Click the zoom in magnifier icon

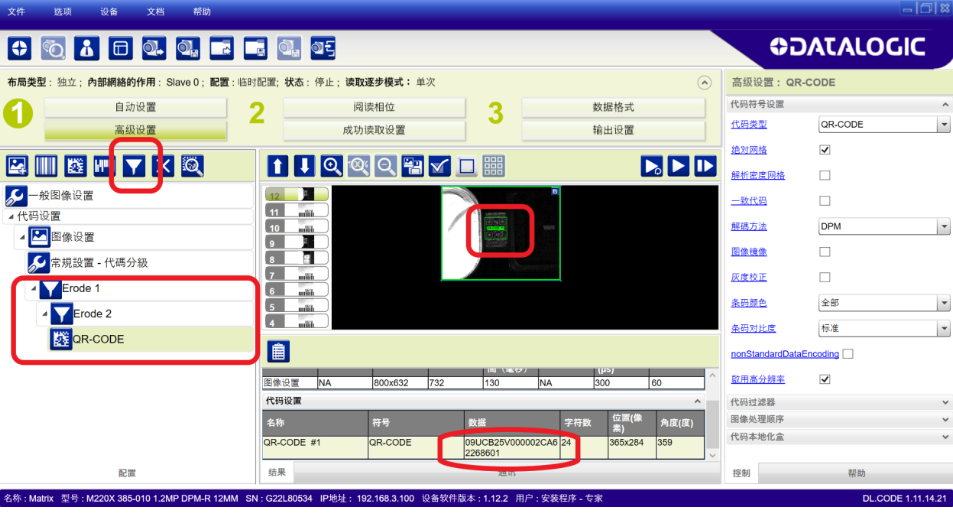332,167
